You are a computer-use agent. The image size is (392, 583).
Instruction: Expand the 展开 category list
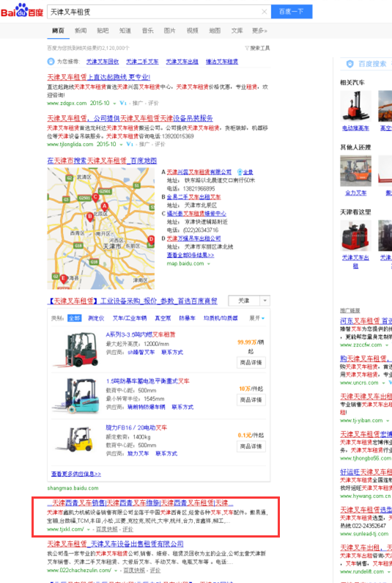pyautogui.click(x=256, y=318)
